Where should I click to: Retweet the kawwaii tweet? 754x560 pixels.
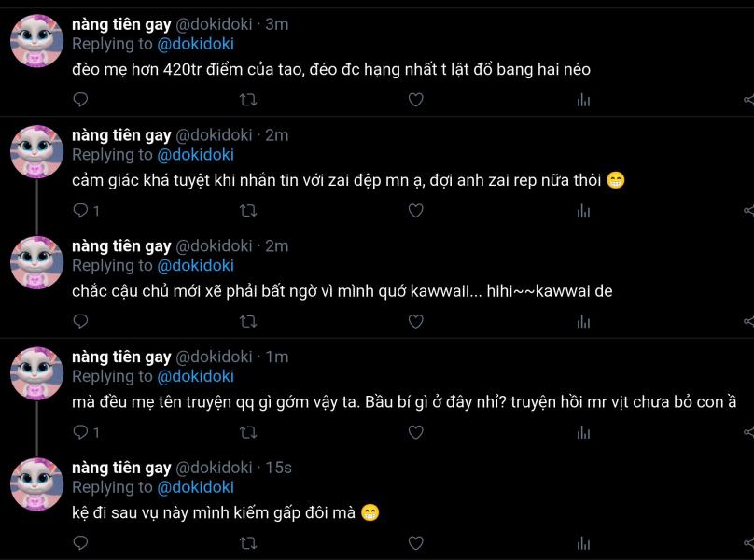[x=248, y=321]
